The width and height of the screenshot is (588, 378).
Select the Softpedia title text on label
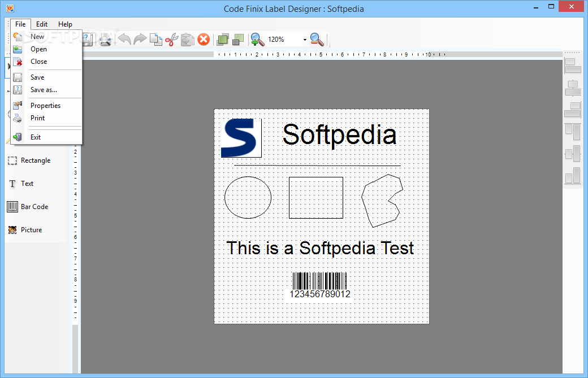pyautogui.click(x=339, y=135)
